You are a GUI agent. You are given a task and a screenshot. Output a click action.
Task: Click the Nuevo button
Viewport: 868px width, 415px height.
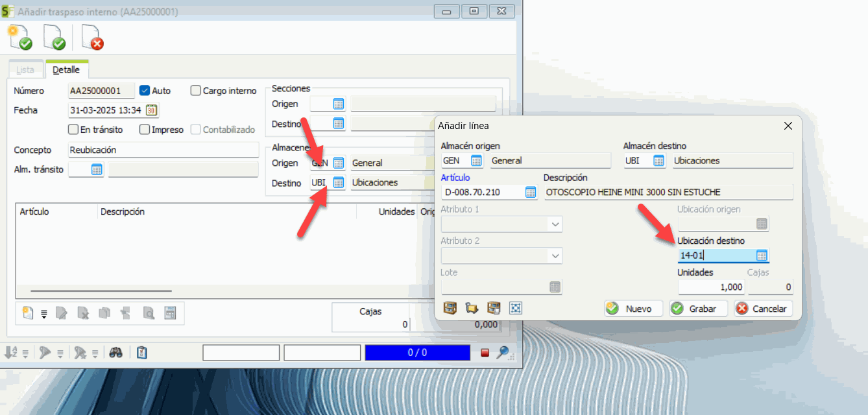(633, 309)
